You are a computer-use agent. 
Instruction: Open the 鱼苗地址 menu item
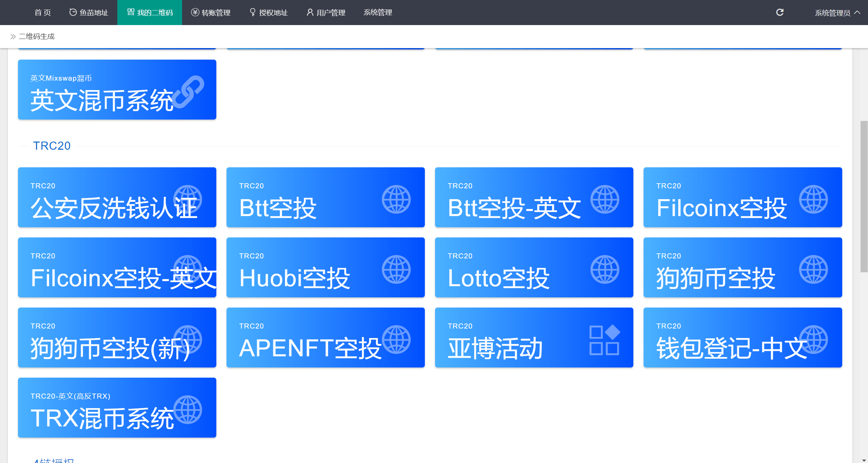point(89,13)
